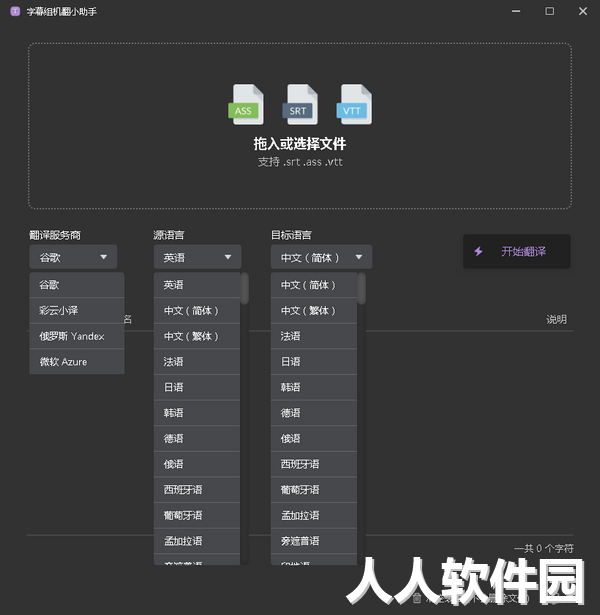Maximize the 字幕组机翻小助手 window

549,11
